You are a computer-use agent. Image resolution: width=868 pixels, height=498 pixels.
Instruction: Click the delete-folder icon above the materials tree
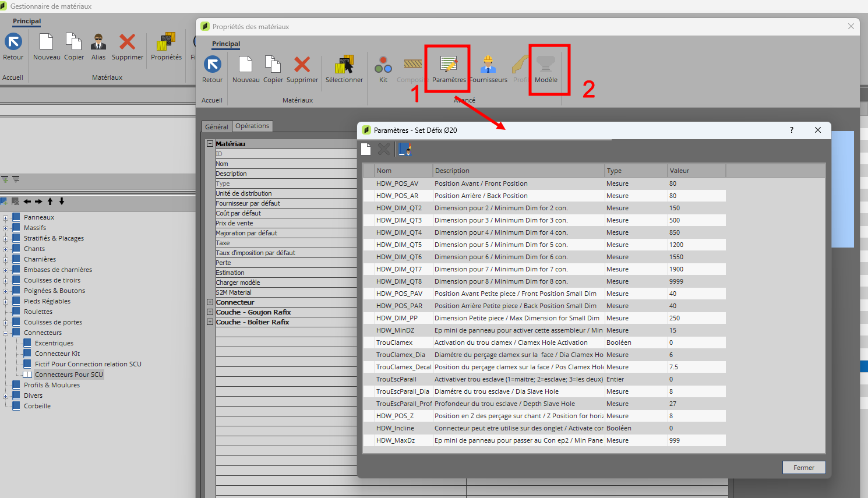click(x=15, y=202)
